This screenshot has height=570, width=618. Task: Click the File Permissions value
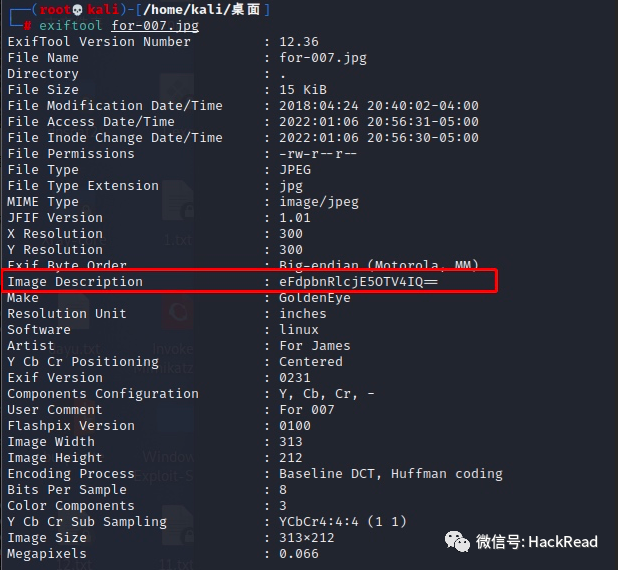click(x=318, y=154)
